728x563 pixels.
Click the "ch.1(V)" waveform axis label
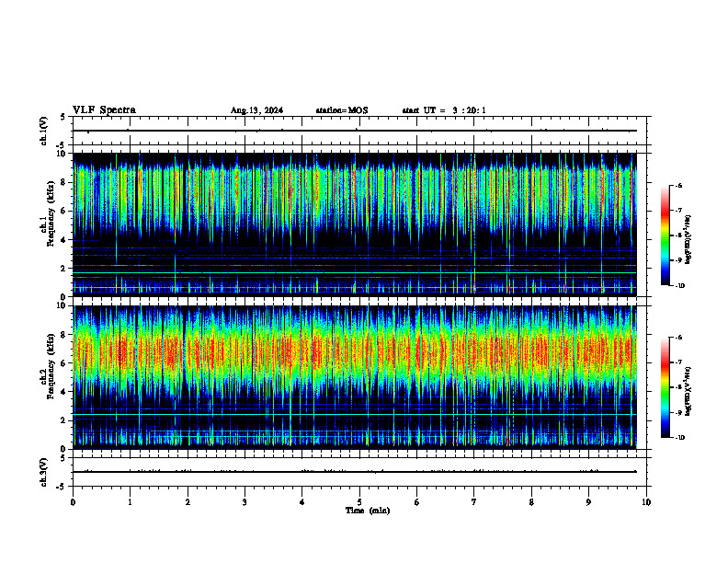(44, 131)
